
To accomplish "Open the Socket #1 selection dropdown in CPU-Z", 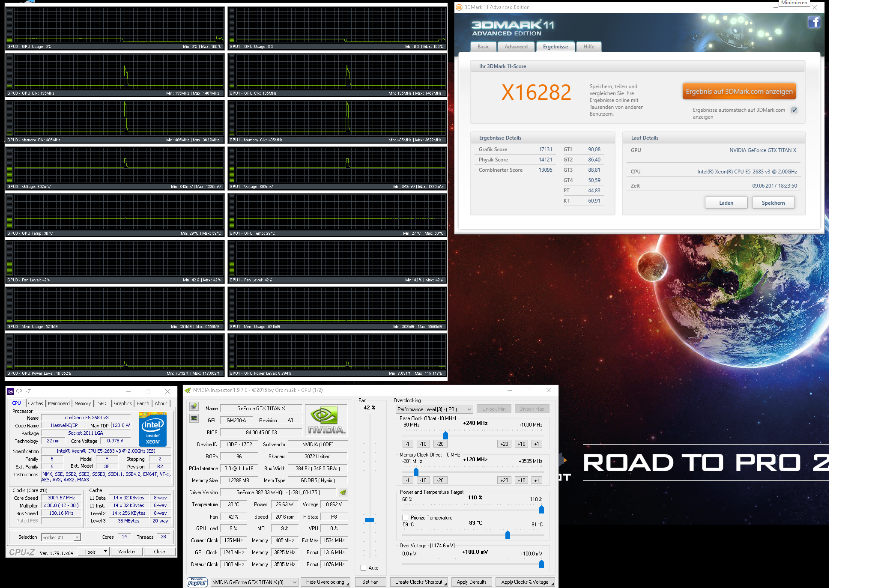I will click(x=61, y=537).
